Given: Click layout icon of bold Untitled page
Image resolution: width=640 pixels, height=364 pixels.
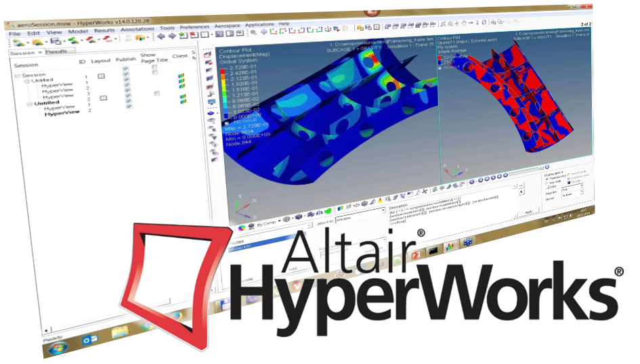Looking at the screenshot, I should (x=104, y=98).
